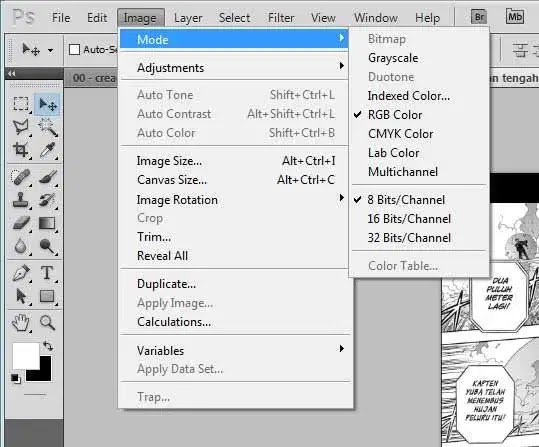Activate the Horizontal Type tool
The height and width of the screenshot is (447, 539).
pos(47,273)
